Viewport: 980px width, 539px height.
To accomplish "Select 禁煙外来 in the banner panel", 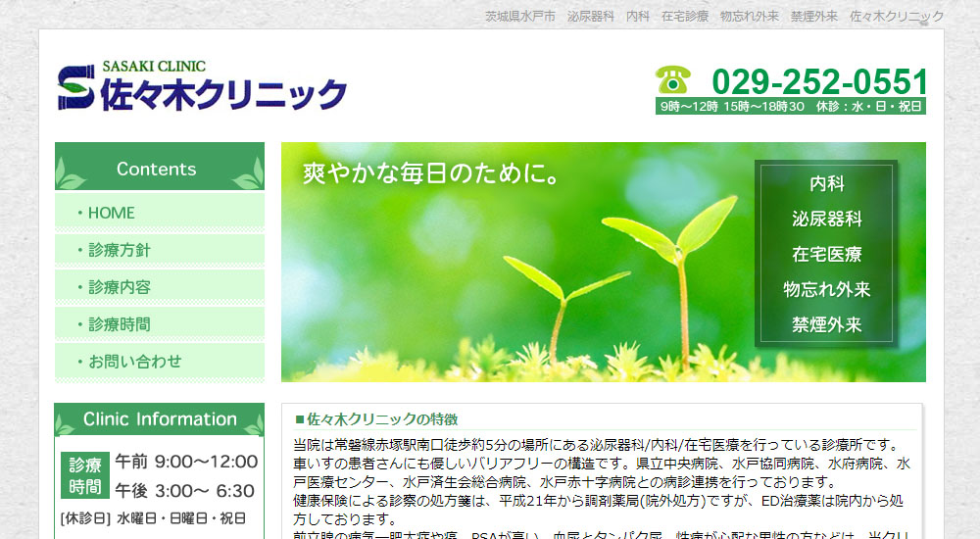I will 826,324.
